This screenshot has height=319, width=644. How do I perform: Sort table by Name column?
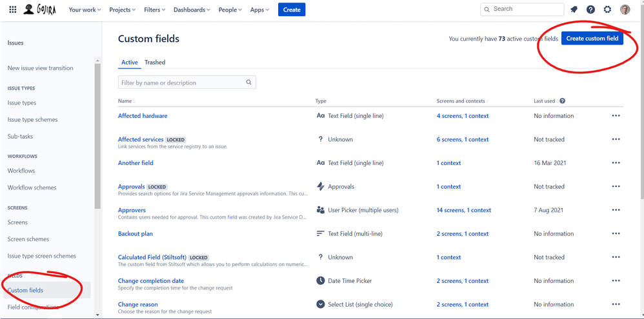click(x=126, y=101)
